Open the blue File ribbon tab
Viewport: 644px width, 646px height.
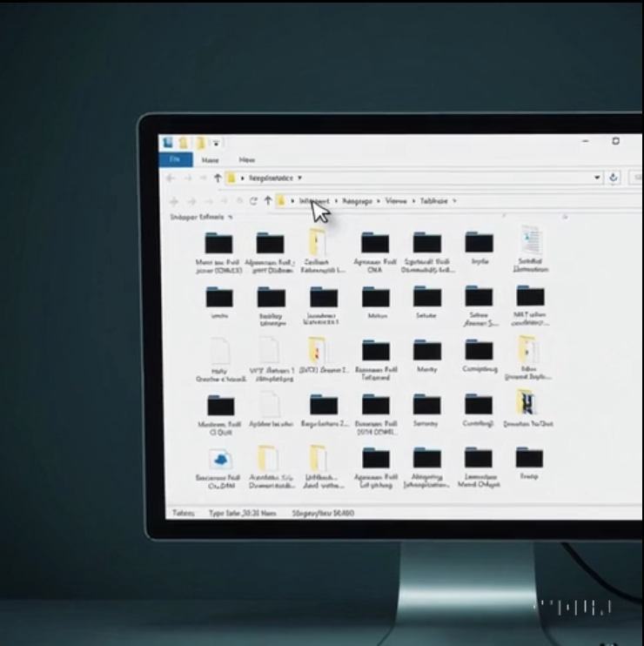(x=176, y=159)
